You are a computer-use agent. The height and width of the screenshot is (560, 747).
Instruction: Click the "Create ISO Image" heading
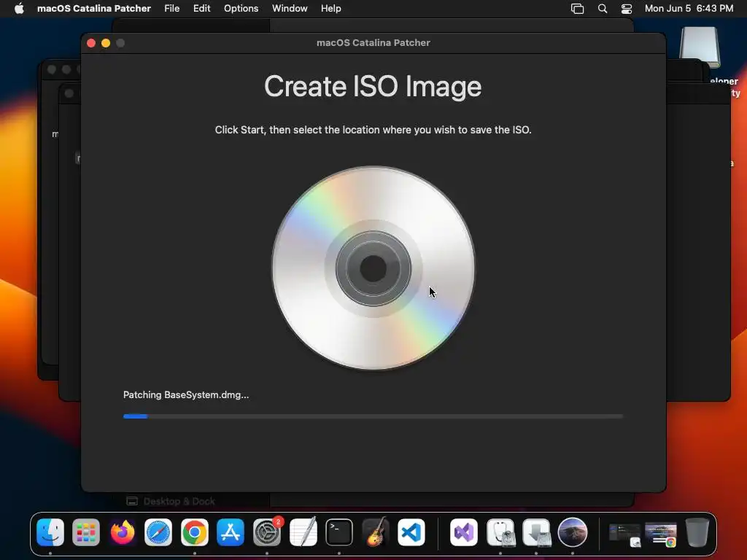(x=373, y=87)
